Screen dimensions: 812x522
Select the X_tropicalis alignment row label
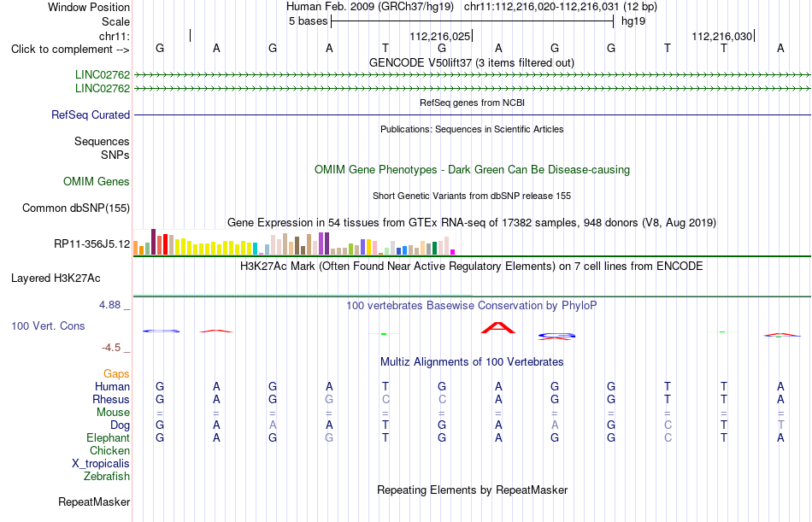point(101,464)
